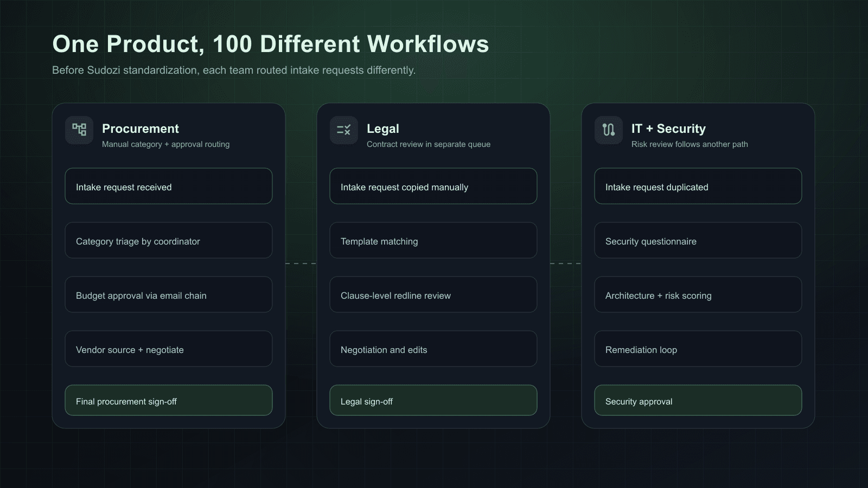
Task: Click the "Final procurement sign-off" step
Action: [x=169, y=400]
